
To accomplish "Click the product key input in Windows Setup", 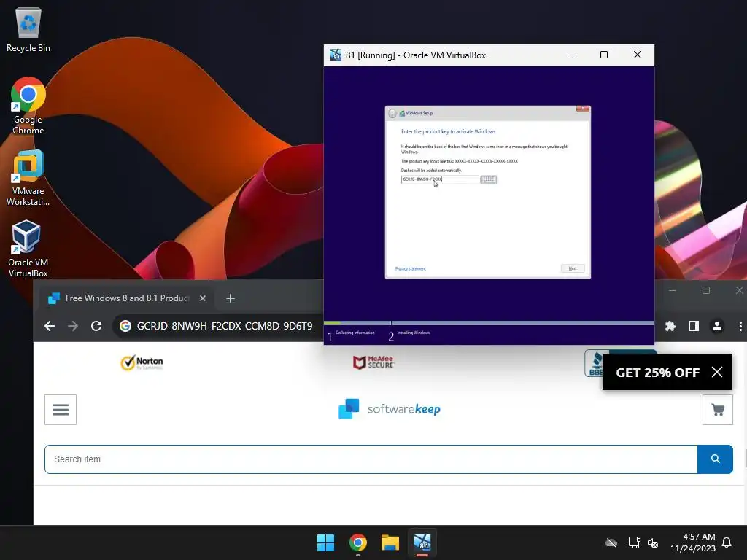I will [440, 179].
